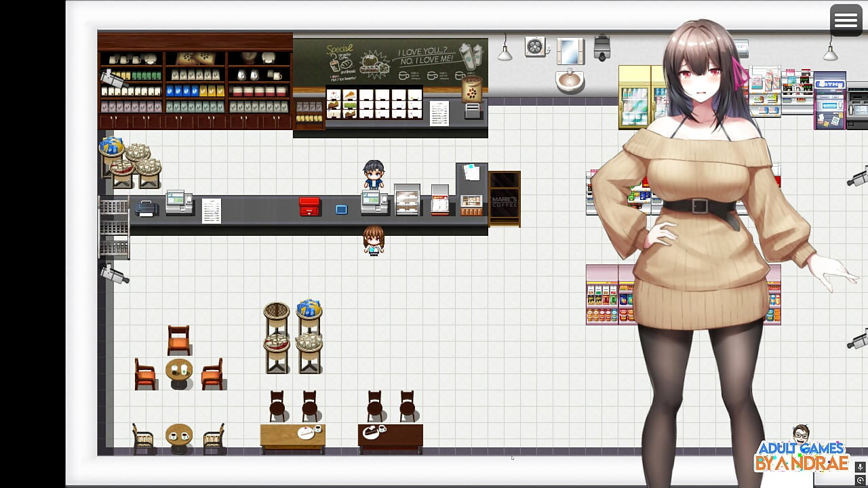Viewport: 868px width, 488px height.
Task: Select the brown-haired girl character sprite
Action: pyautogui.click(x=374, y=240)
